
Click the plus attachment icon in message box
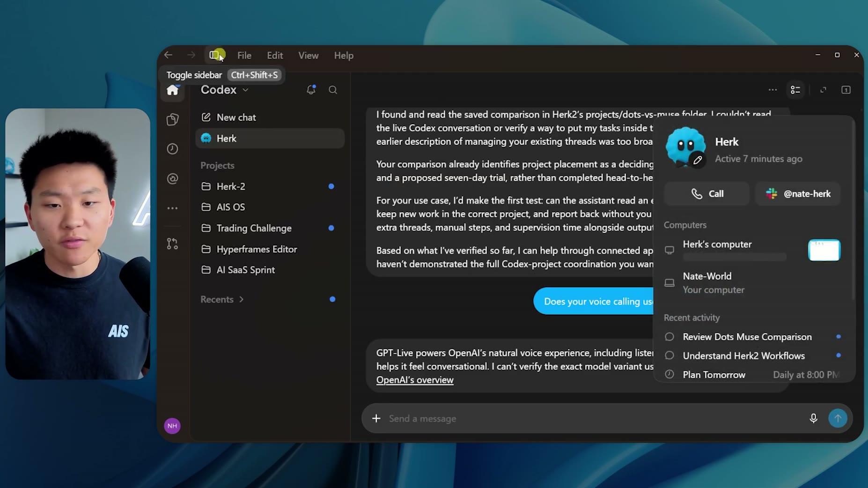click(376, 418)
